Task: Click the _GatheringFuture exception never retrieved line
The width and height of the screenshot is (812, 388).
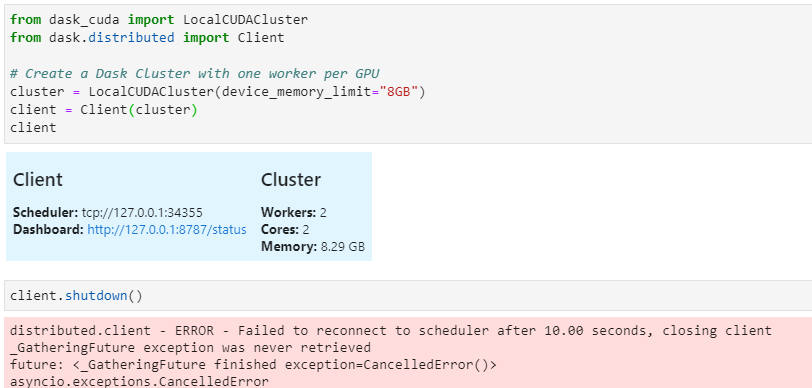Action: pyautogui.click(x=190, y=347)
